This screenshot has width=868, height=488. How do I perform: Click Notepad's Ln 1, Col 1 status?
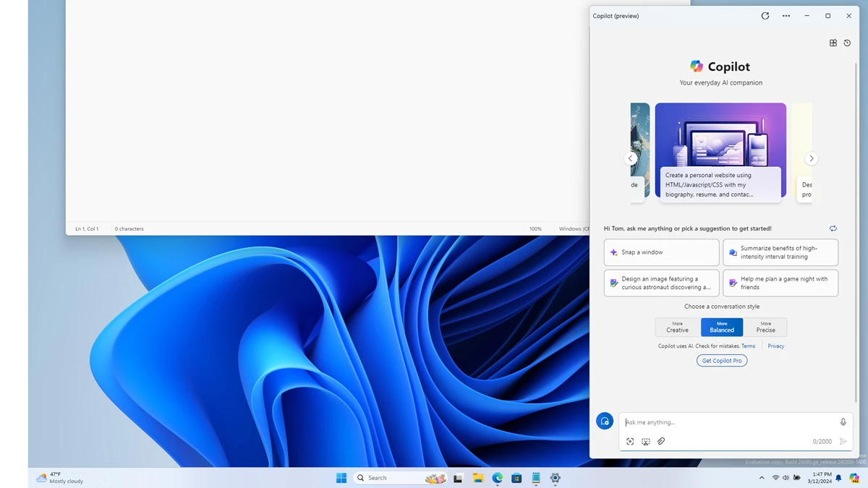click(x=87, y=229)
